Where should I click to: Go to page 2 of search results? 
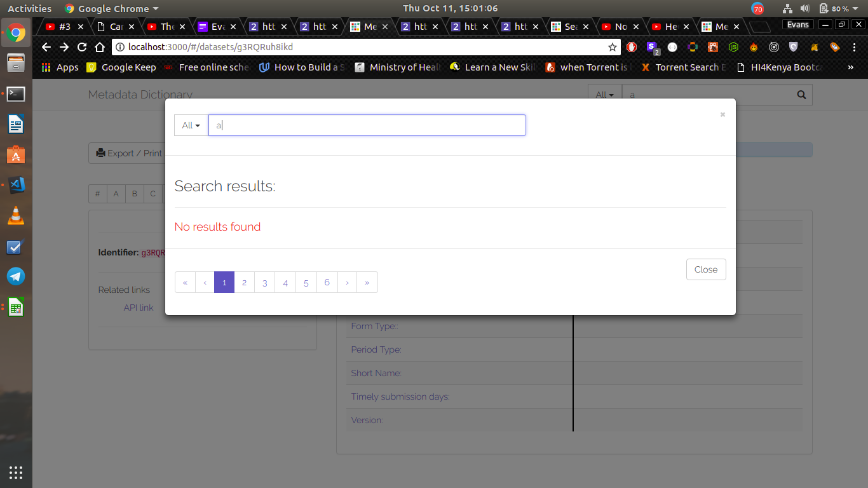click(244, 282)
